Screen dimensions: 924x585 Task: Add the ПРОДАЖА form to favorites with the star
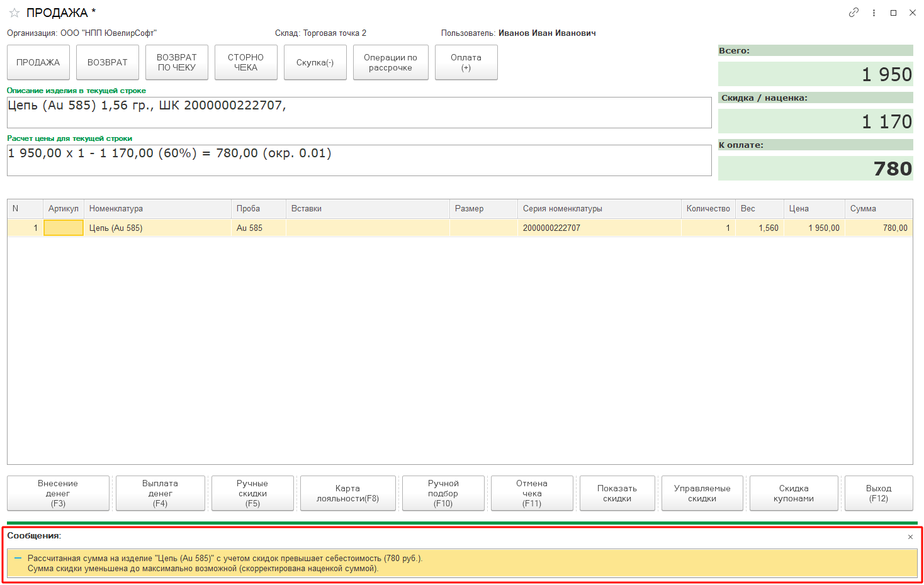(x=14, y=13)
